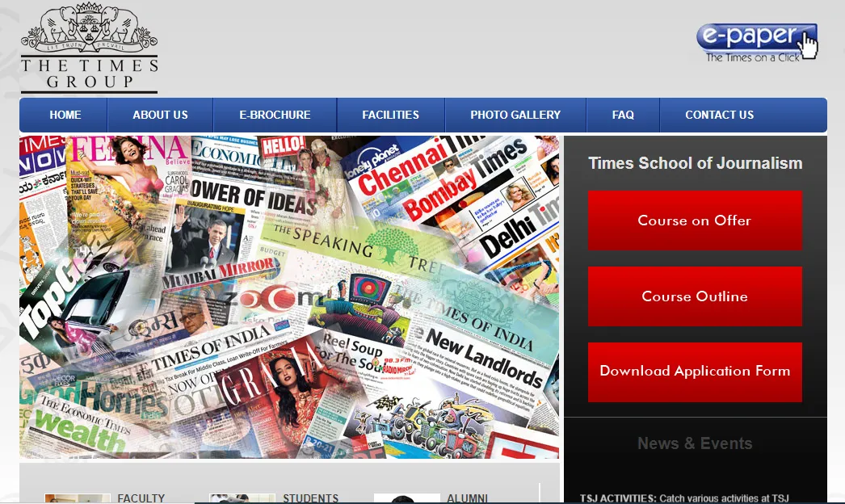Click The Times Group logo
The image size is (845, 504).
(89, 48)
